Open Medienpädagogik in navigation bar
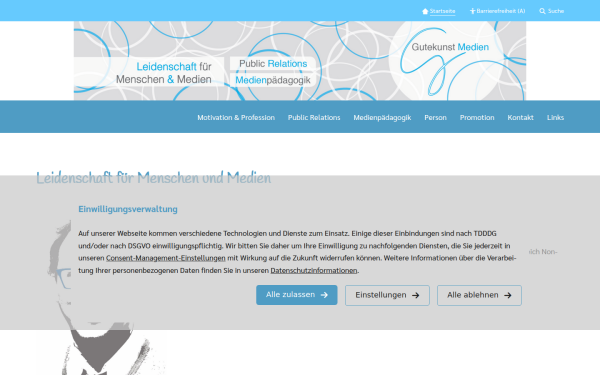This screenshot has height=375, width=600. pyautogui.click(x=382, y=117)
